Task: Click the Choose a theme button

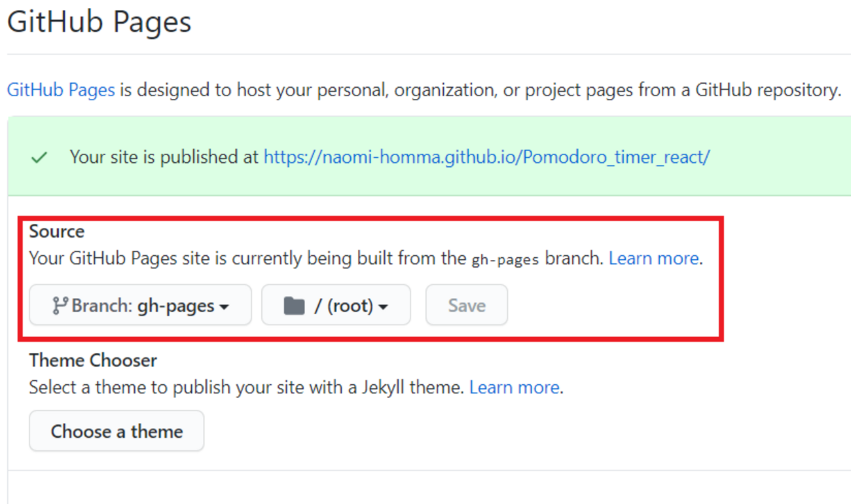Action: [x=117, y=431]
